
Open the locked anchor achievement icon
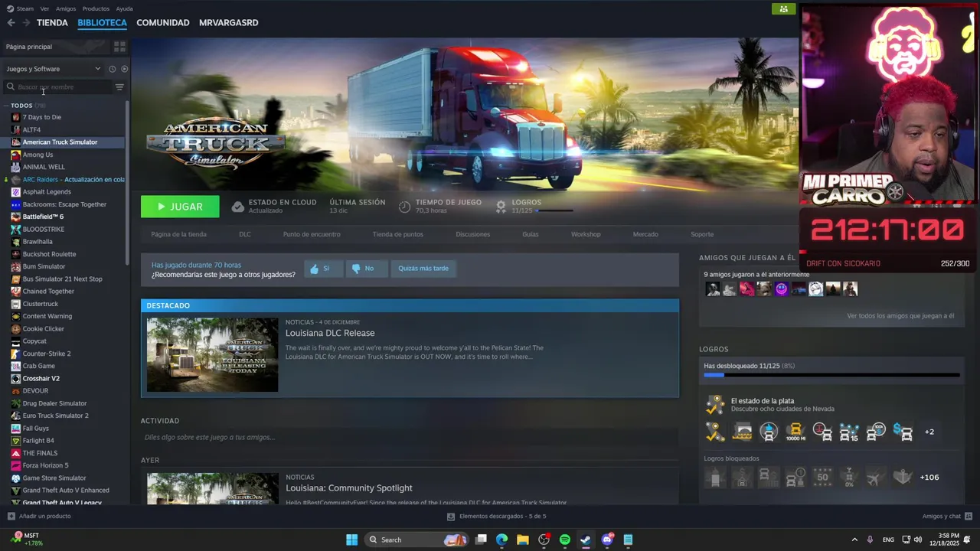pyautogui.click(x=903, y=478)
